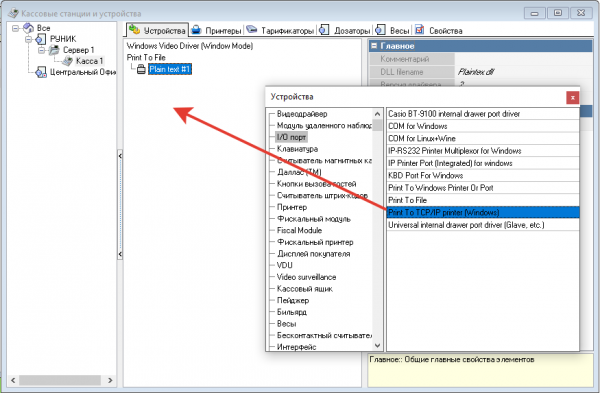Screen dimensions: 600x393
Task: Select Центральный Офис in the tree
Action: (83, 72)
